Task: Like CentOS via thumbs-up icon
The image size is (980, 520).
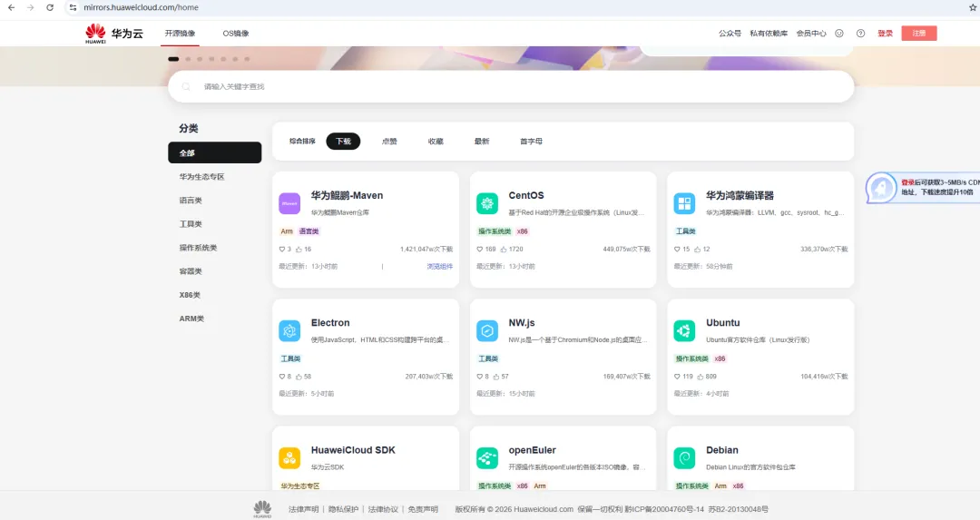Action: [x=504, y=250]
